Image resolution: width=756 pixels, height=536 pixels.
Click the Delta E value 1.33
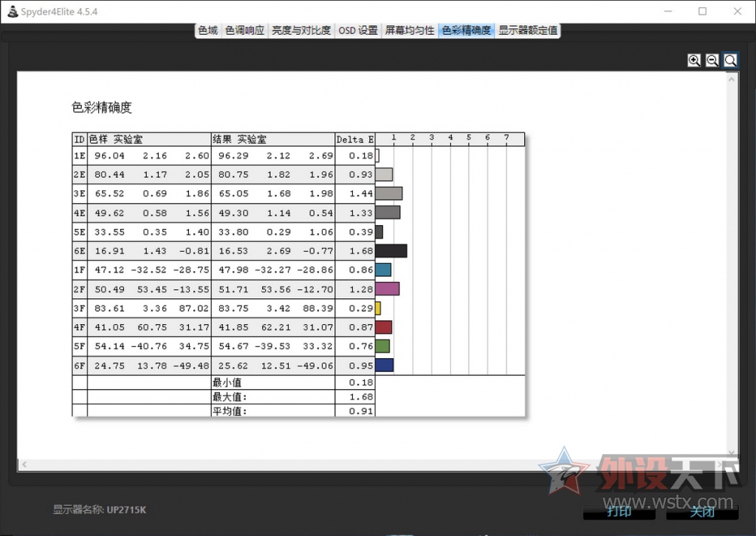[x=361, y=213]
